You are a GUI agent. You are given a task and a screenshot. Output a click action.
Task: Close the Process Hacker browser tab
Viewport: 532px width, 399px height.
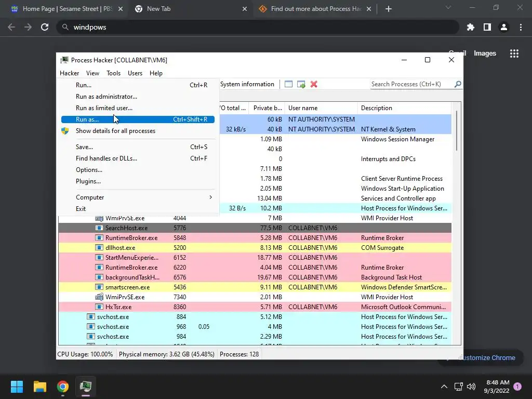369,9
